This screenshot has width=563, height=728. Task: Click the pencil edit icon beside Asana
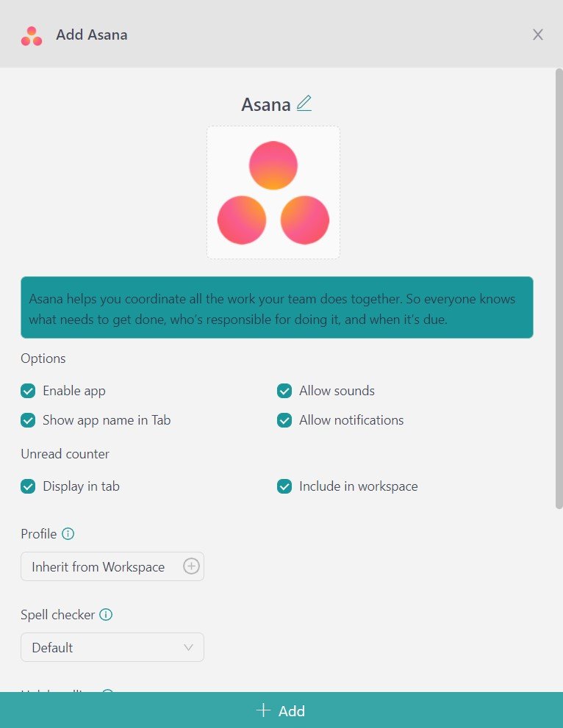[x=304, y=104]
